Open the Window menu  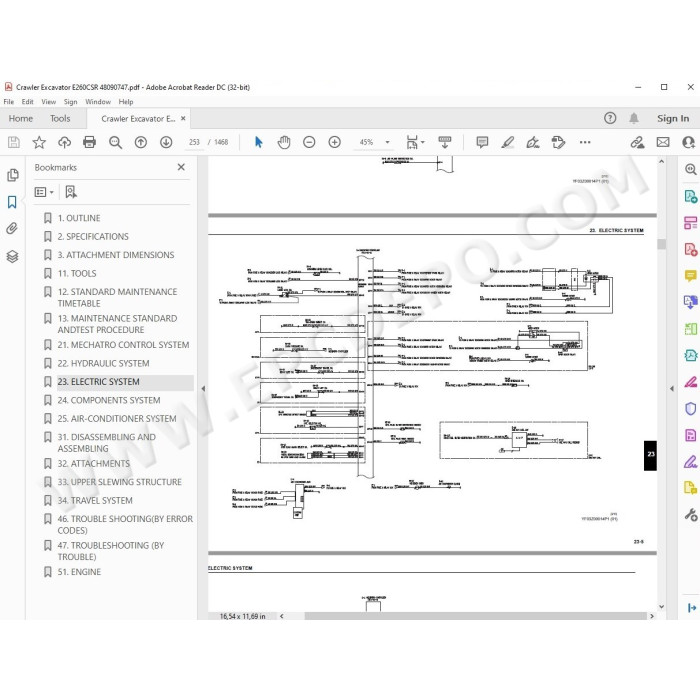pos(98,102)
